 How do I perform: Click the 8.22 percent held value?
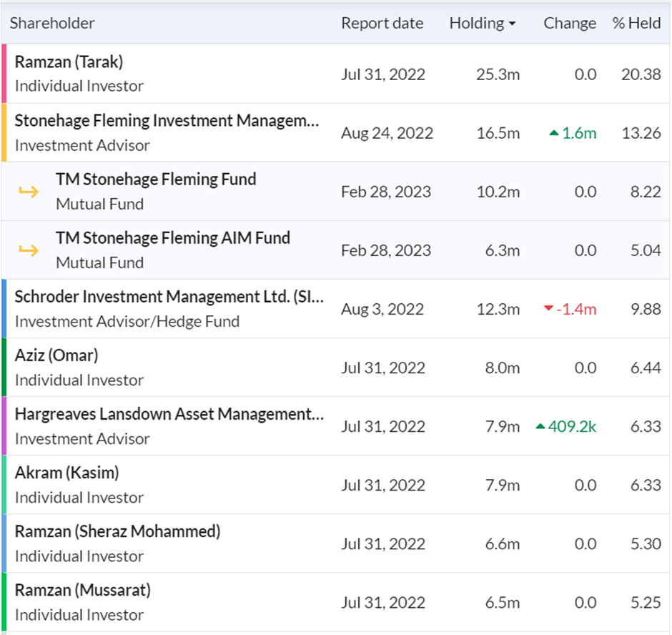click(x=646, y=192)
